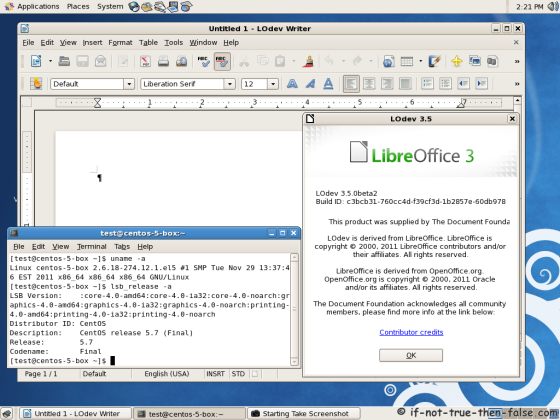560x420 pixels.
Task: Click the Volume speaker icon in the top panel
Action: 552,6
